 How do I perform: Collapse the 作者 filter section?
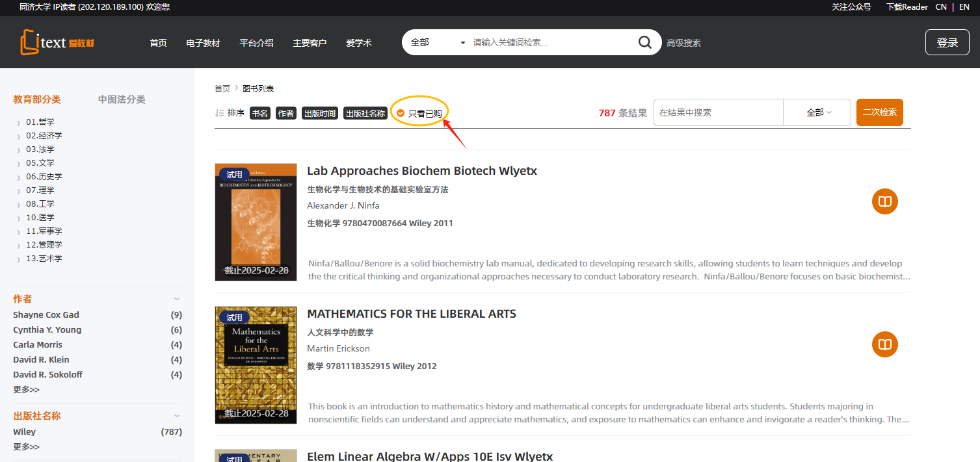click(177, 299)
